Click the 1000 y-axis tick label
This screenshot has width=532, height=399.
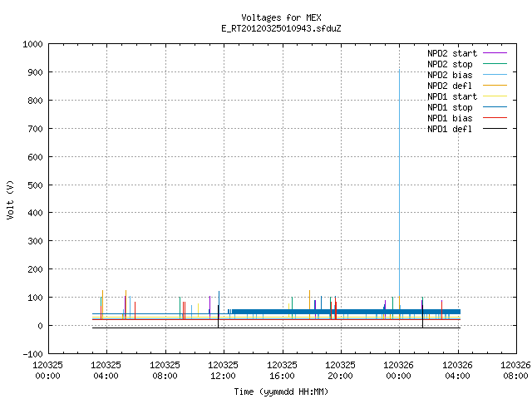(x=32, y=44)
